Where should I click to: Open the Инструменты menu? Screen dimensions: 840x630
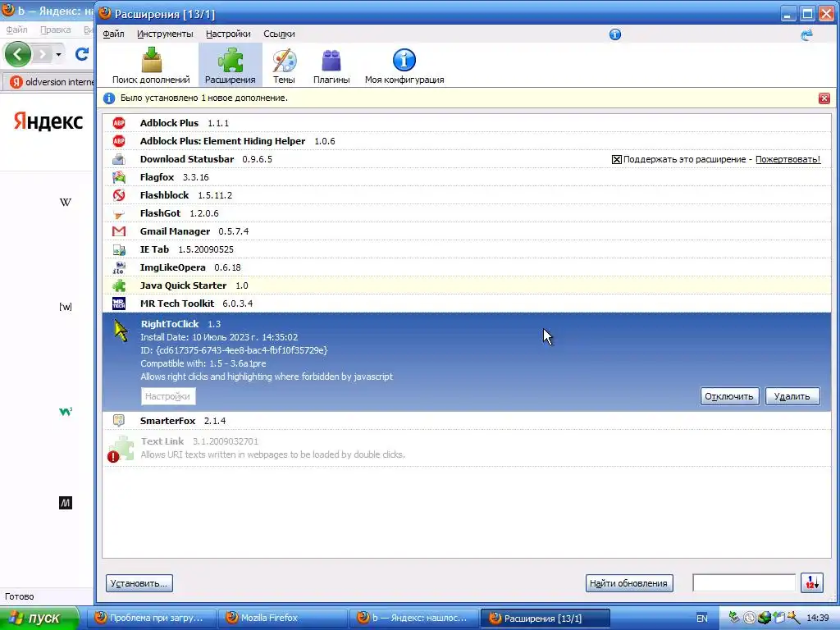click(x=165, y=34)
